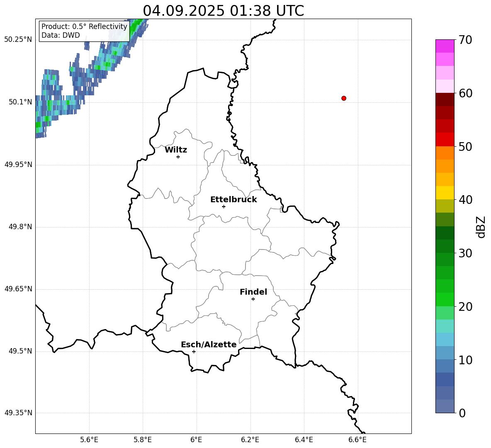Click the 0 tick on the colorbar

pyautogui.click(x=462, y=413)
